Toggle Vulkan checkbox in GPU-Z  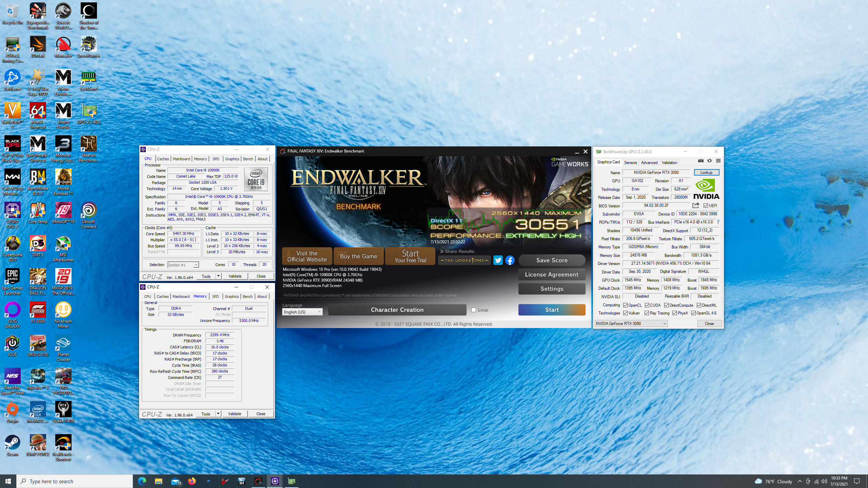tap(625, 313)
